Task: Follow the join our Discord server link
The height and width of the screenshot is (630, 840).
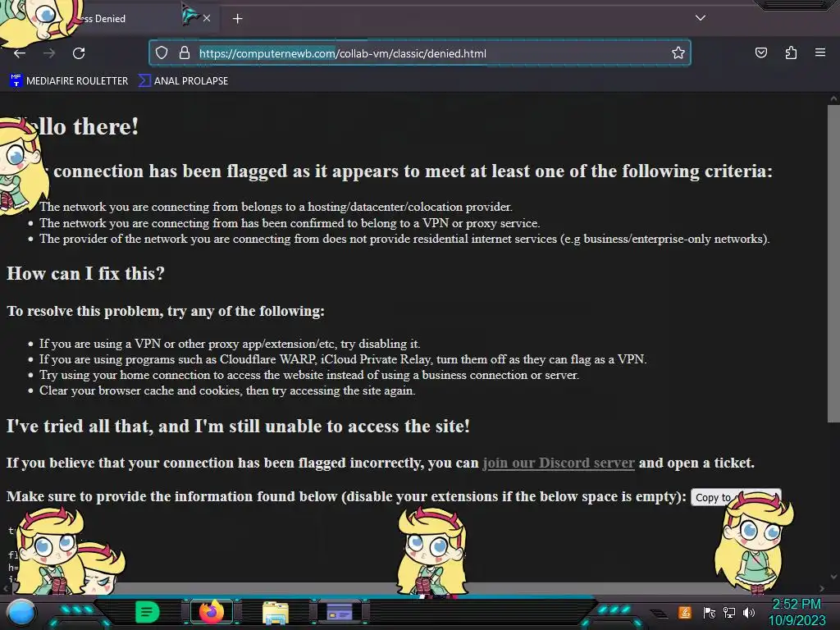Action: pos(558,463)
